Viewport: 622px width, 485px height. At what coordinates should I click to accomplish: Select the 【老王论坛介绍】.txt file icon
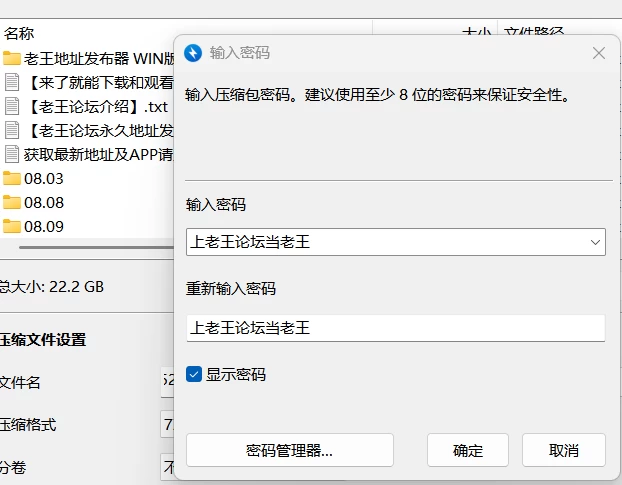pyautogui.click(x=12, y=106)
